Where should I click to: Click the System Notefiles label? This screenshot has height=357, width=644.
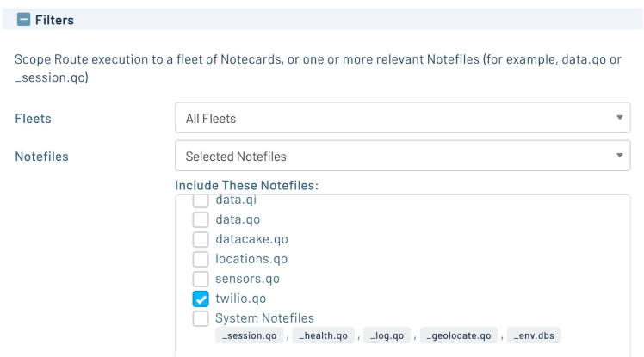coord(265,318)
